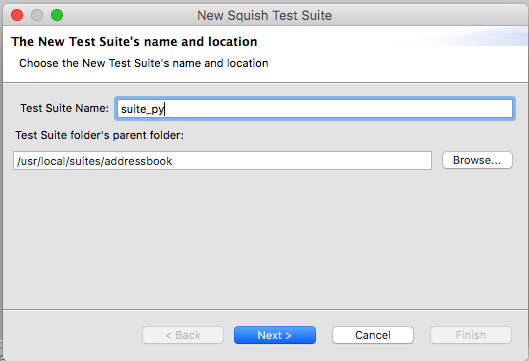Close the dialog with the red button
Viewport: 529px width, 361px height.
point(17,15)
